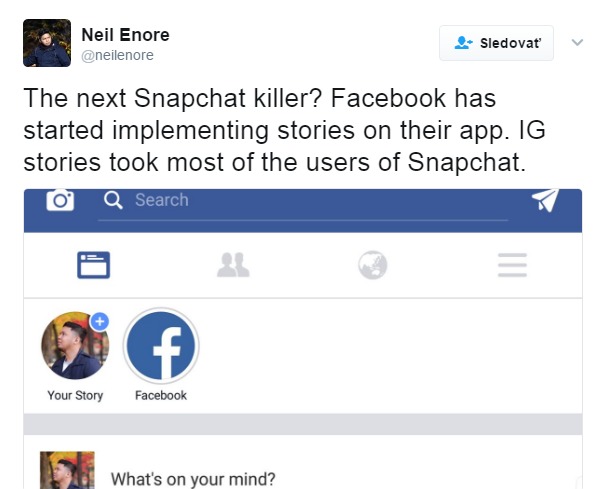The height and width of the screenshot is (489, 607).
Task: Select the News Feed tab icon
Action: click(94, 265)
